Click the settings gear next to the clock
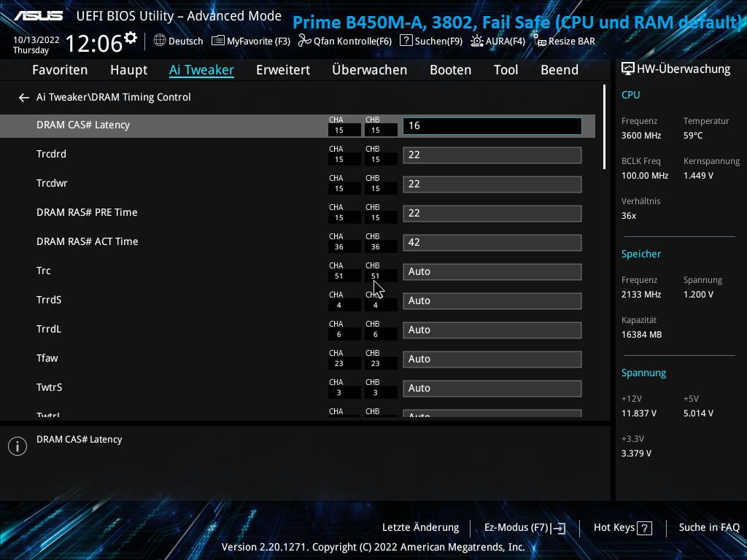Screen dimensions: 747x560 pyautogui.click(x=131, y=38)
